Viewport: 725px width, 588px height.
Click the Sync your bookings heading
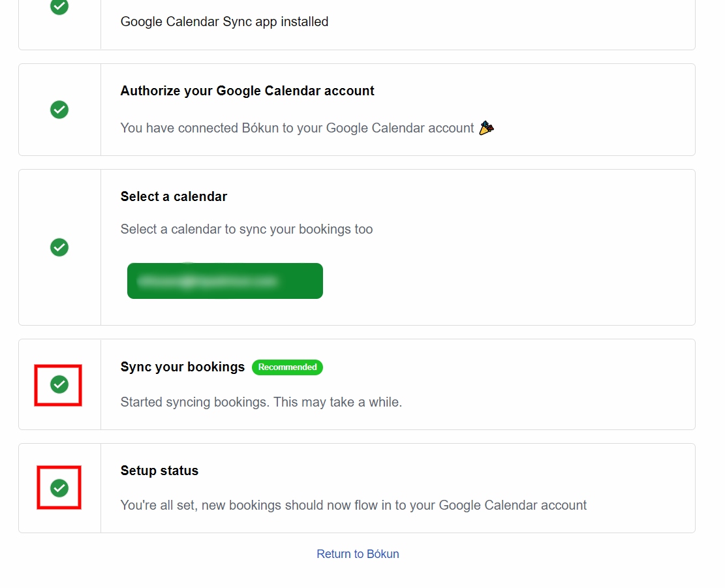(183, 367)
